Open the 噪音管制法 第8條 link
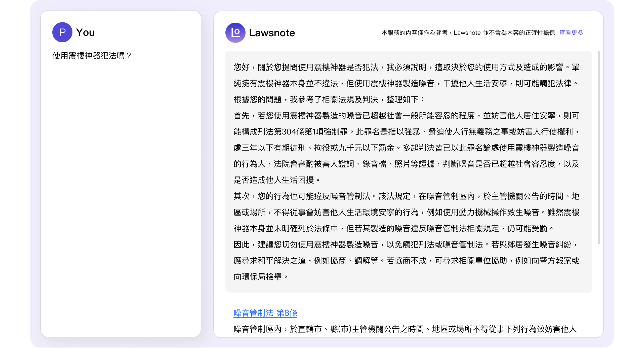This screenshot has height=348, width=644. pos(265,313)
